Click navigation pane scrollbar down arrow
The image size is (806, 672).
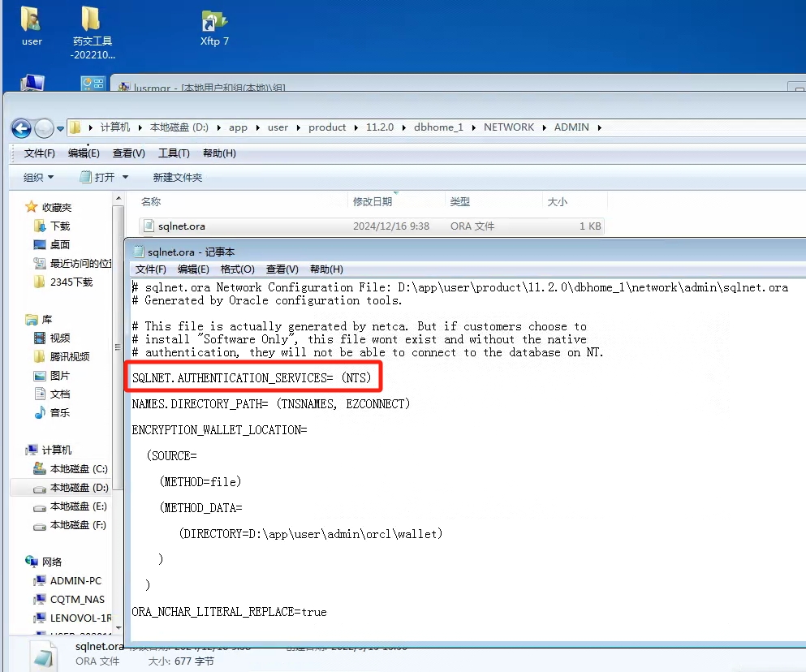click(119, 628)
